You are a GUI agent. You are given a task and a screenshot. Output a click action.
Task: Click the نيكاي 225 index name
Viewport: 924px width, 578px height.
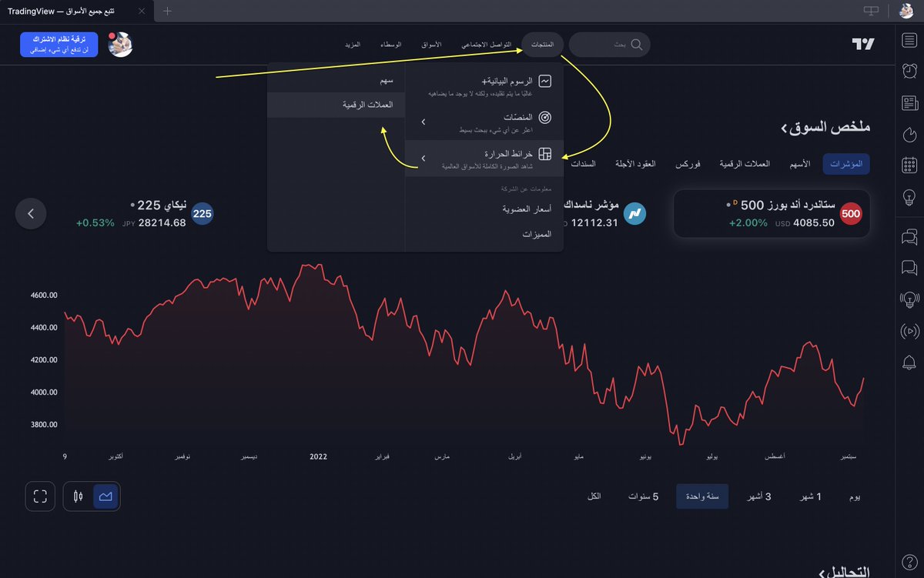[161, 205]
